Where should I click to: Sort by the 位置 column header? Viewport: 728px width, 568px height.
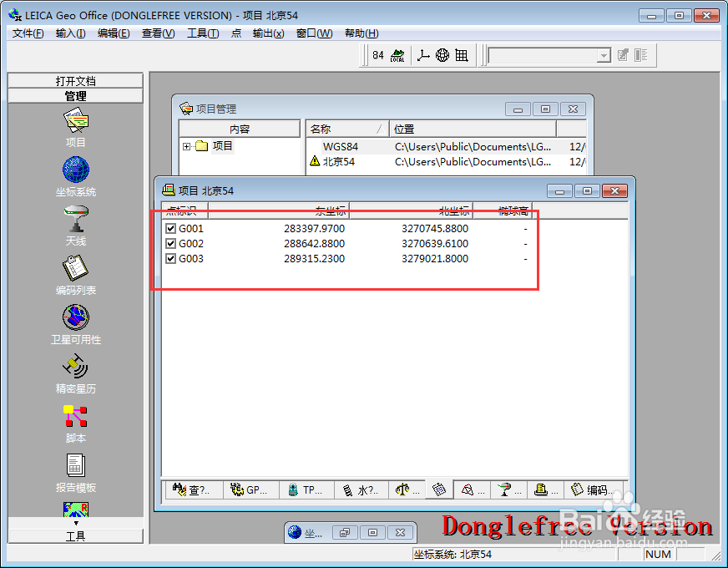[473, 129]
